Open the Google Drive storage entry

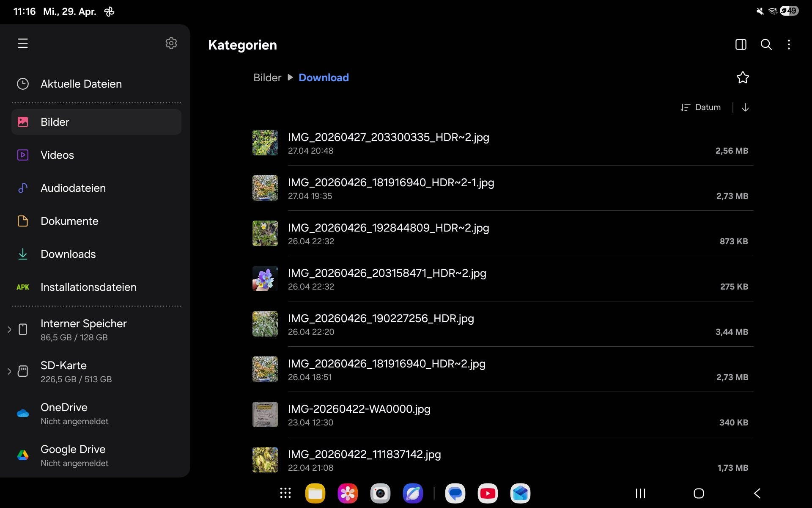(x=96, y=456)
